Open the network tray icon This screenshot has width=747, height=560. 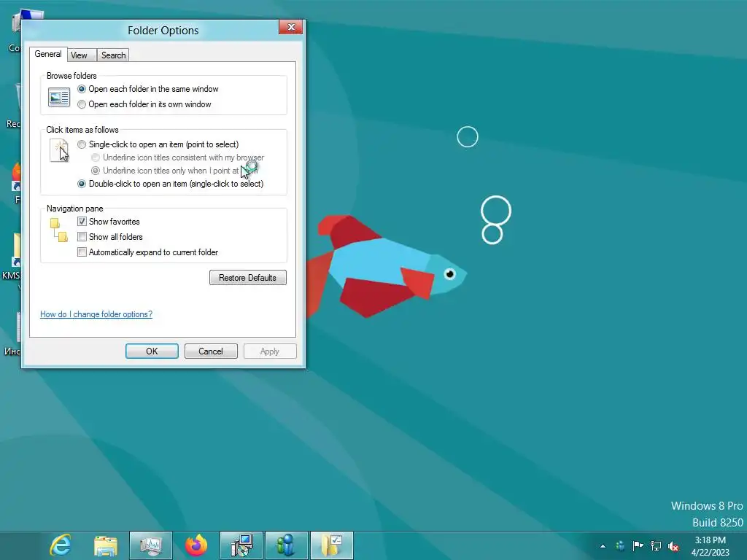click(x=656, y=545)
